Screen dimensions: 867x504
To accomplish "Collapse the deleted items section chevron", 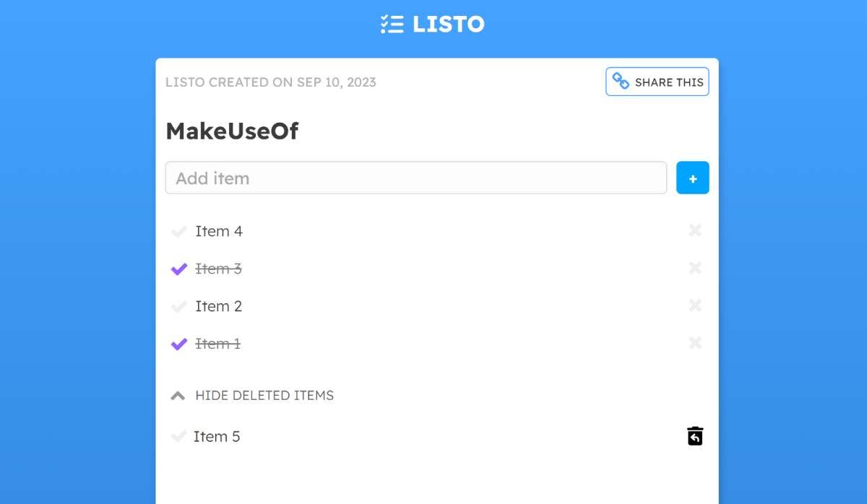I will (177, 395).
